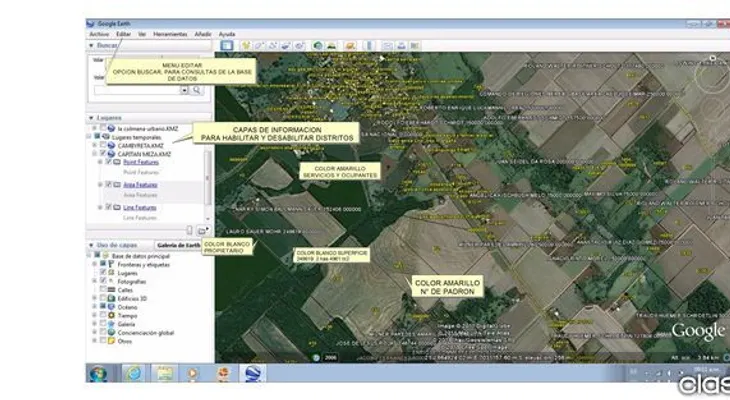
Task: Select the Otros layer label
Action: point(124,341)
